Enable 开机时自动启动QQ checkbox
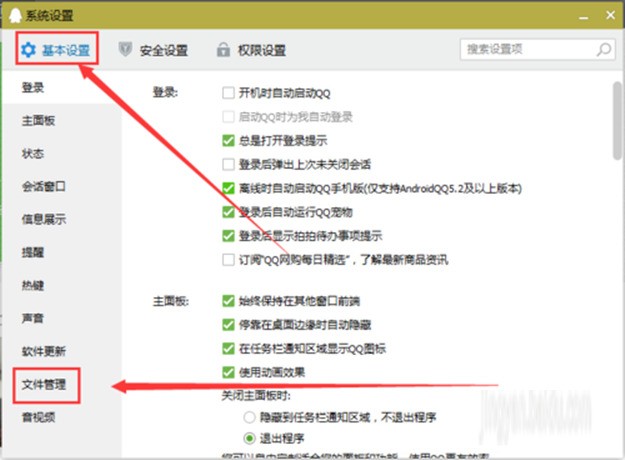This screenshot has height=460, width=625. 228,93
